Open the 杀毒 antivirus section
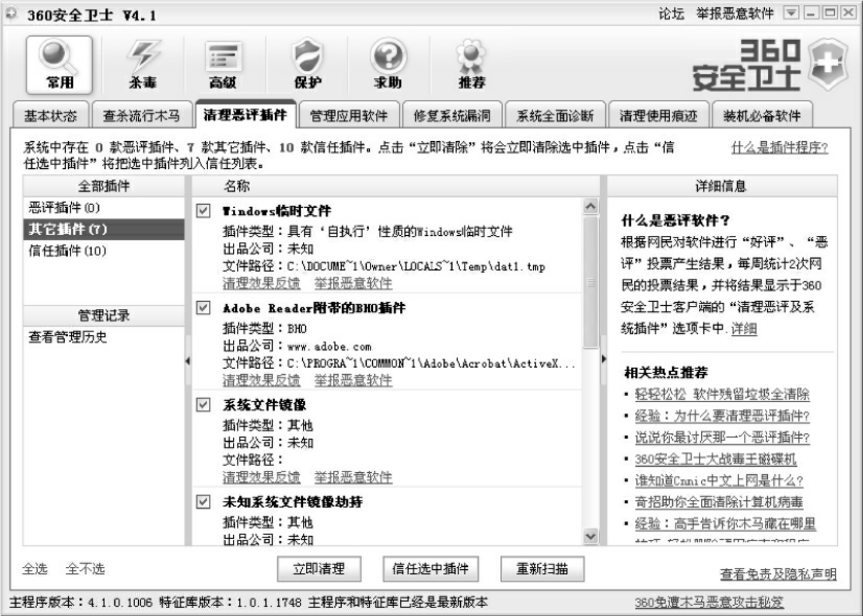 (x=143, y=64)
